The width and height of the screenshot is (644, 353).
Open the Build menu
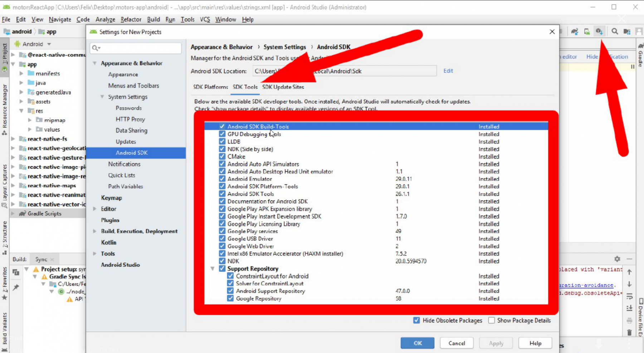153,19
